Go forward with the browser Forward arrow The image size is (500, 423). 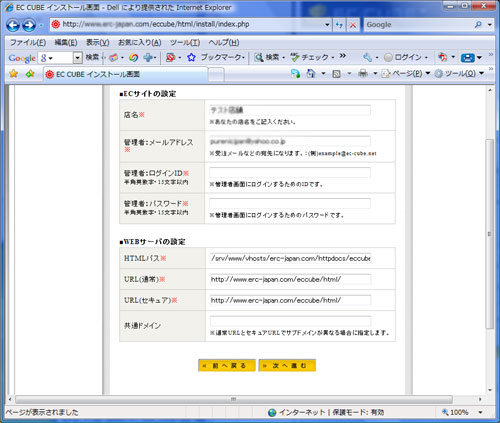(x=29, y=25)
